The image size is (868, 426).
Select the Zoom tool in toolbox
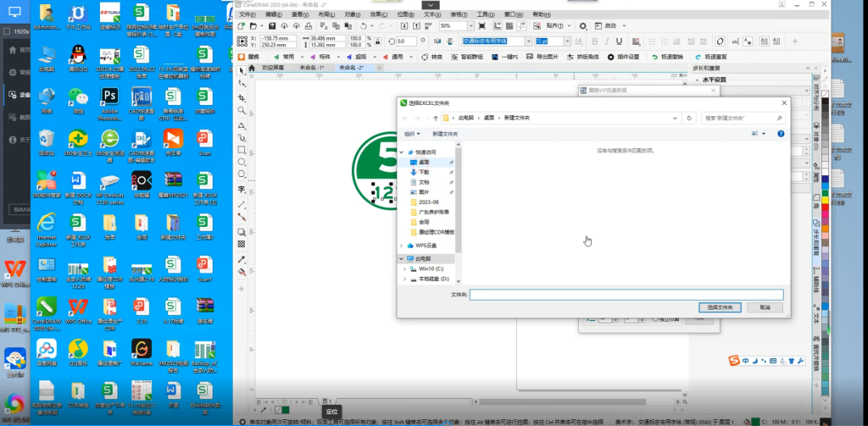pyautogui.click(x=242, y=111)
